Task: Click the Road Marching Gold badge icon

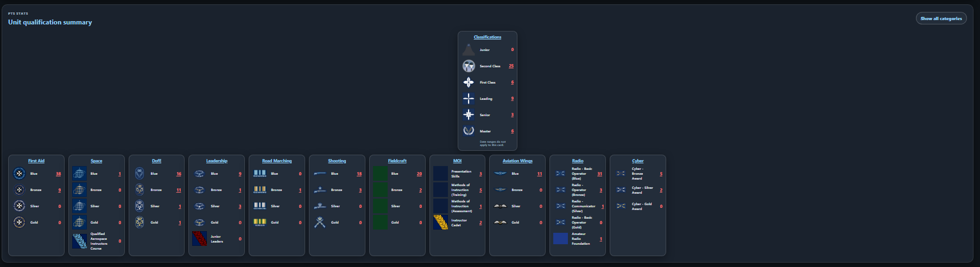Action: click(x=260, y=223)
